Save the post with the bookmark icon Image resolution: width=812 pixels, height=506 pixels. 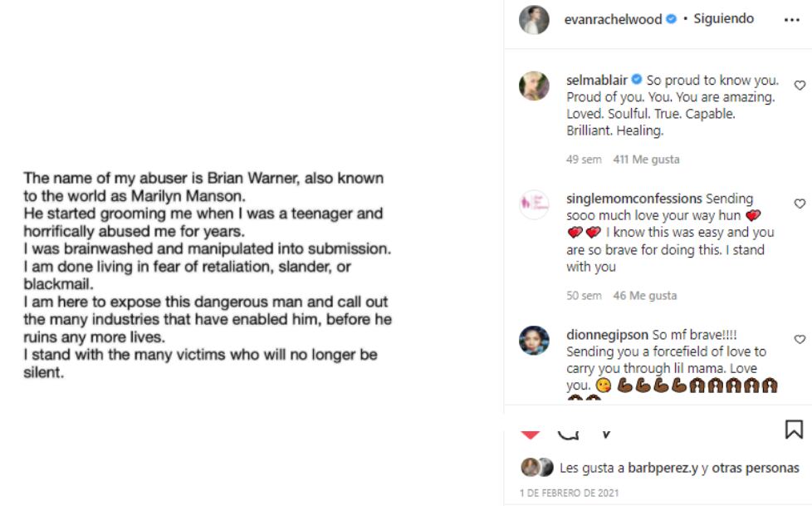pyautogui.click(x=794, y=430)
